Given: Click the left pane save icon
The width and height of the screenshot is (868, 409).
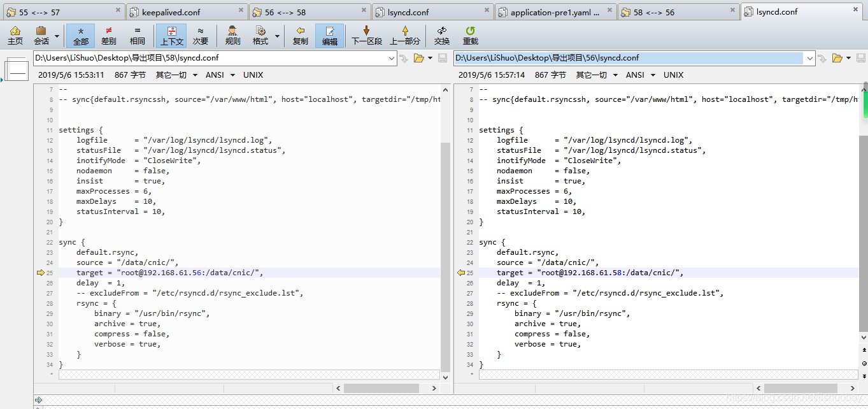Looking at the screenshot, I should 443,58.
